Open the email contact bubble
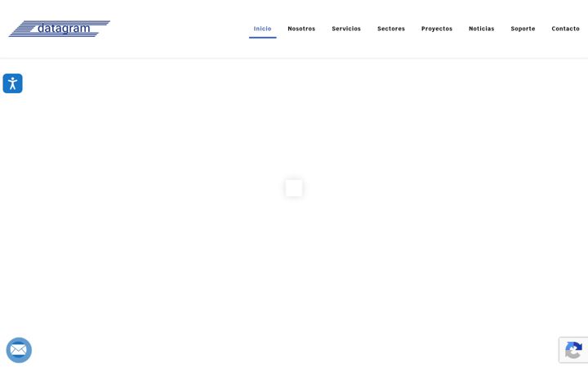Viewport: 588px width, 368px height. [x=19, y=350]
